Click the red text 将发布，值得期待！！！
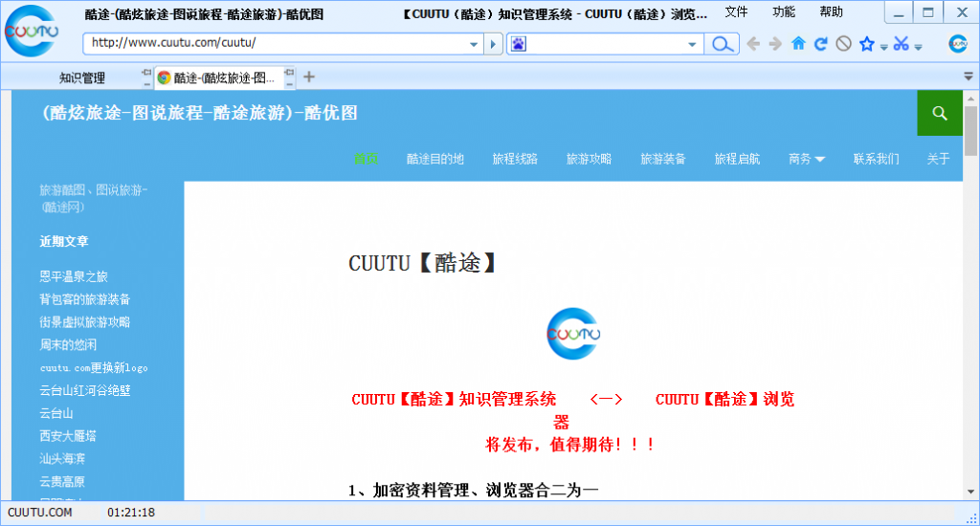Viewport: 980px width, 526px height. 570,445
